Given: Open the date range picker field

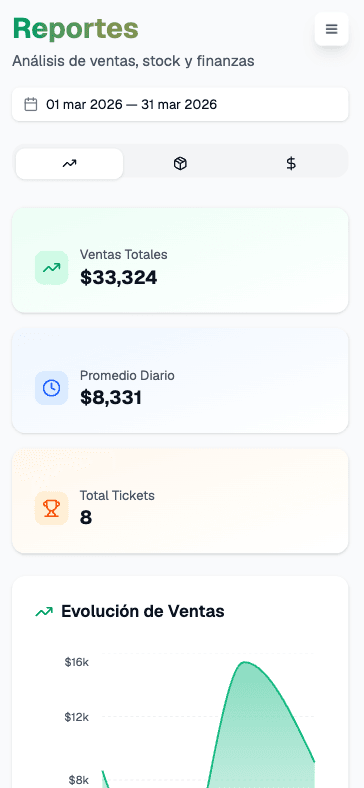Looking at the screenshot, I should [180, 105].
